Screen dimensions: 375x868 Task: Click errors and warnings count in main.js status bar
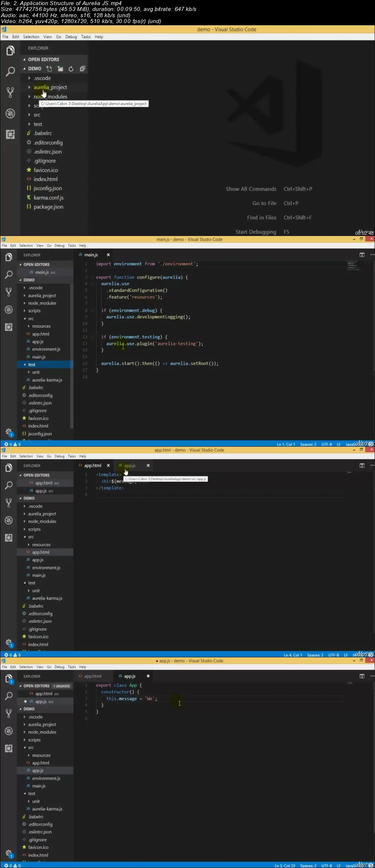tap(12, 444)
